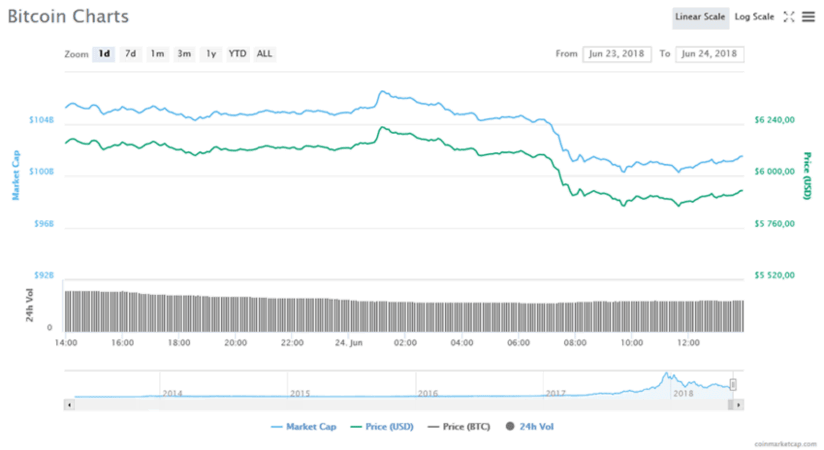Click the To date field

pyautogui.click(x=709, y=54)
